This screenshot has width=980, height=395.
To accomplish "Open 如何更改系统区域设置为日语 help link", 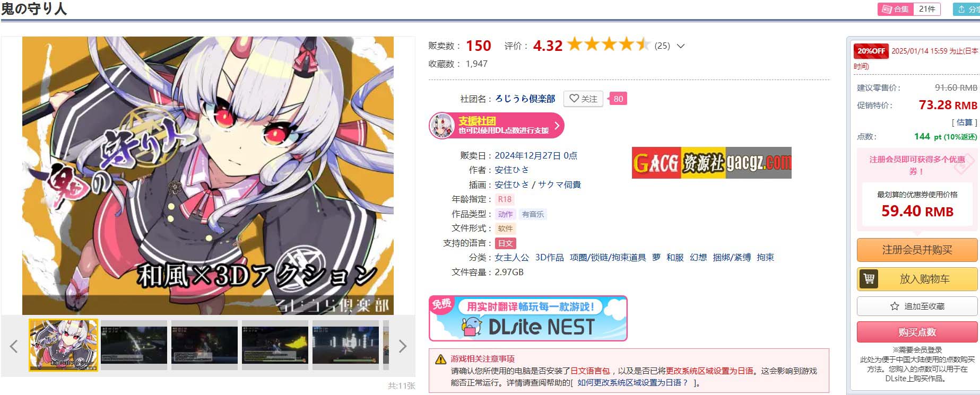I will tap(632, 382).
